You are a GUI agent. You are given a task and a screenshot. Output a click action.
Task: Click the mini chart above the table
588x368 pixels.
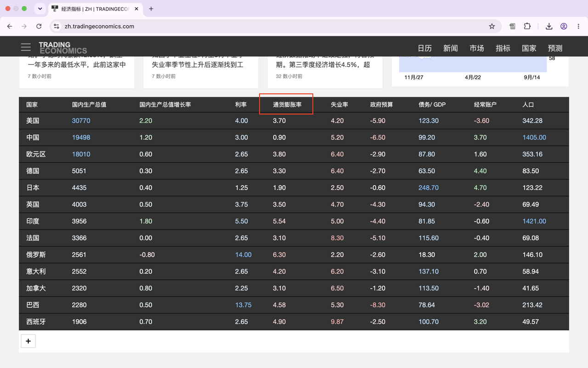[473, 64]
